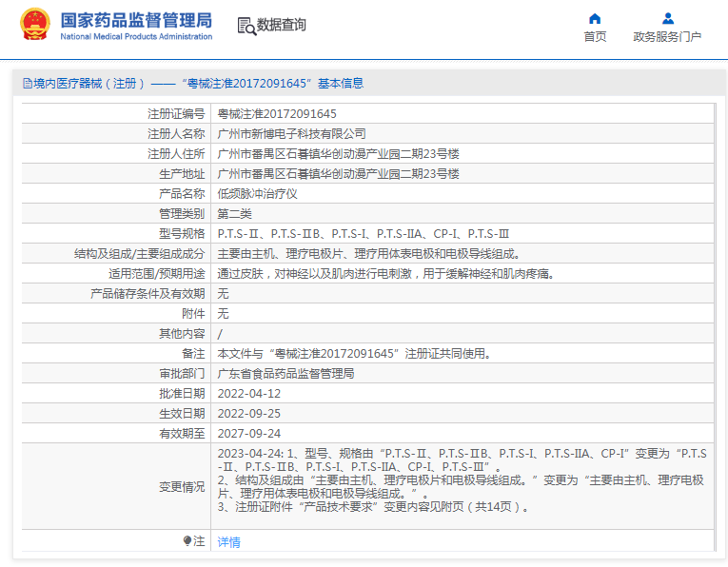Click change item 2 about 结构及组成
The width and height of the screenshot is (728, 567).
[x=461, y=486]
